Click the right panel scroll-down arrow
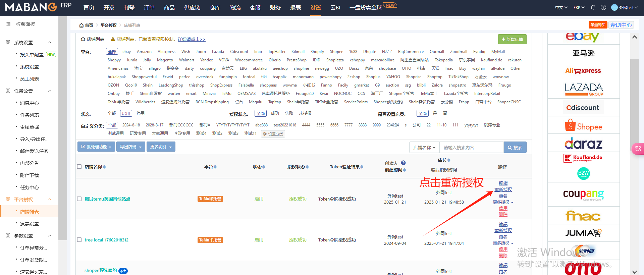 coord(635,272)
